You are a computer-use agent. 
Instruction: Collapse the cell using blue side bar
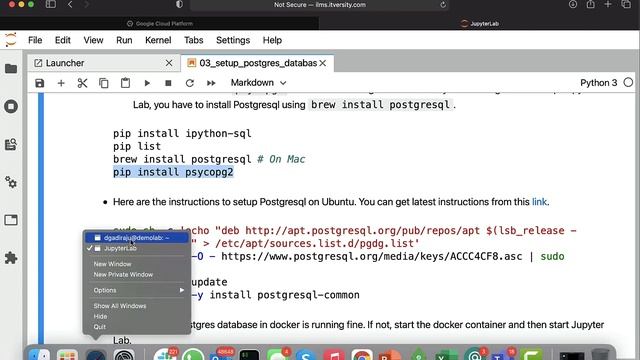pos(41,218)
